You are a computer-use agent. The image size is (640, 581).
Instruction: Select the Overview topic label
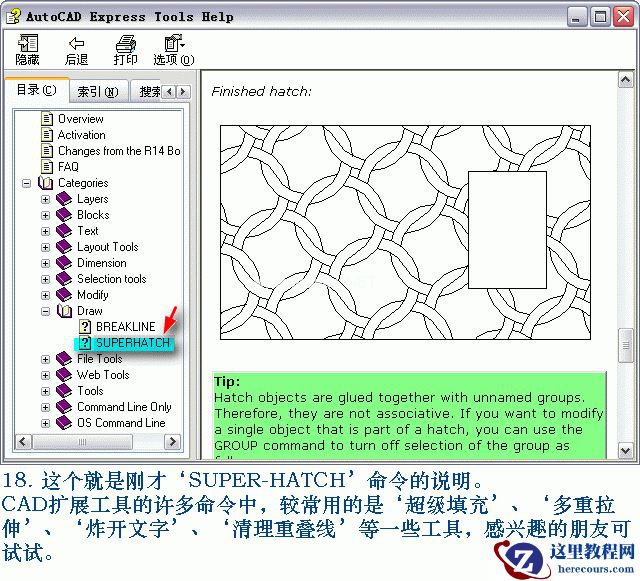point(81,119)
